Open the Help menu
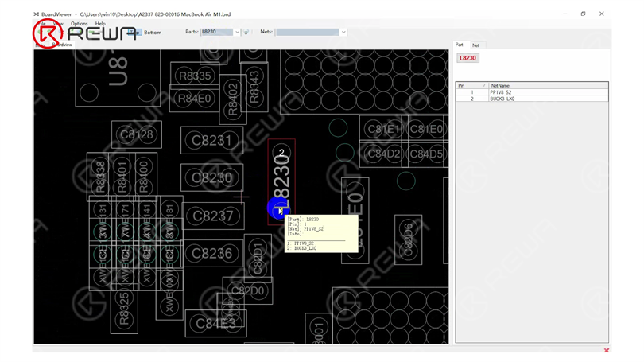The height and width of the screenshot is (362, 644). pyautogui.click(x=100, y=24)
